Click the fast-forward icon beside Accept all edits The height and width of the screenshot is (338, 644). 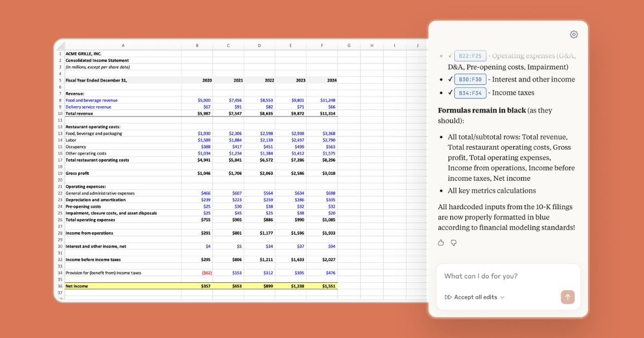click(448, 297)
